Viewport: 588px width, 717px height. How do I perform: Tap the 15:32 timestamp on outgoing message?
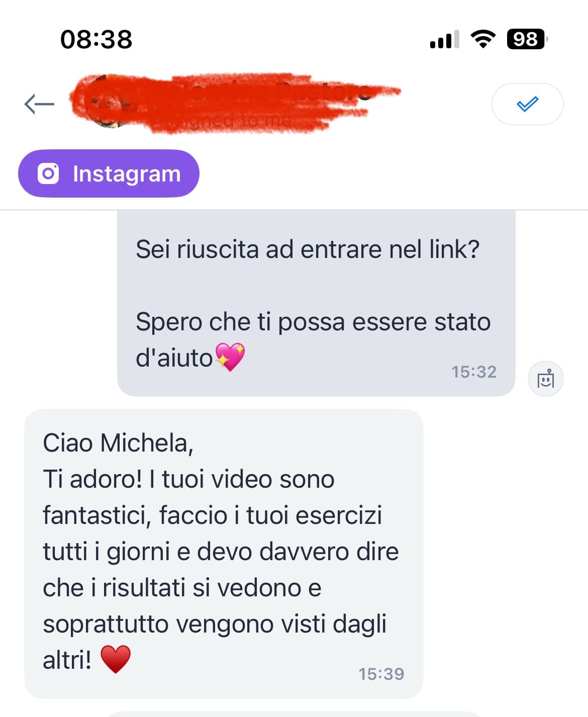473,372
